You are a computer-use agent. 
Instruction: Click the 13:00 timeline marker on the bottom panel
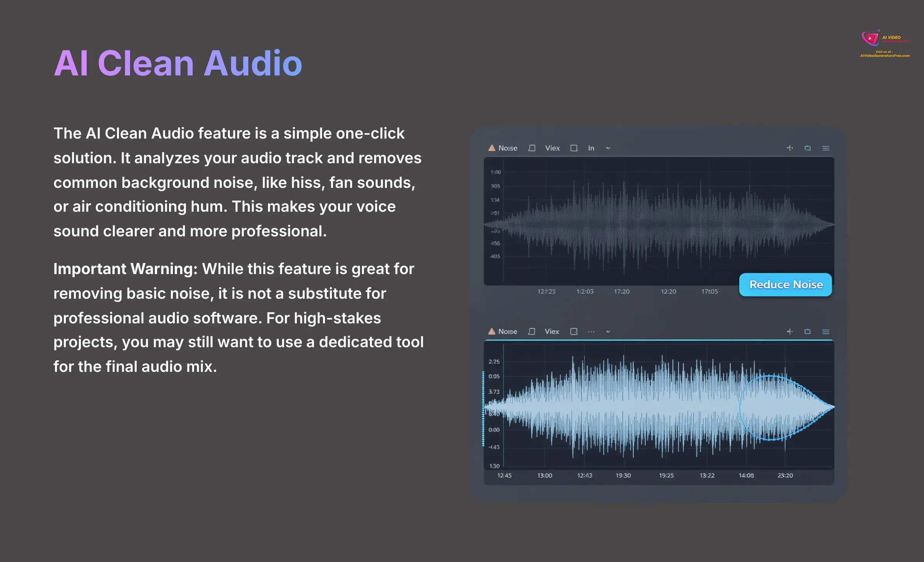tap(545, 475)
